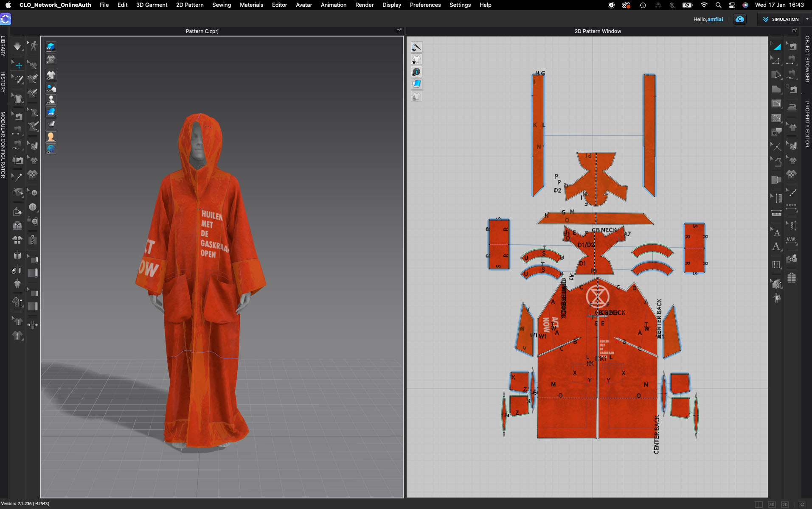812x509 pixels.
Task: Open the Render menu
Action: point(364,5)
